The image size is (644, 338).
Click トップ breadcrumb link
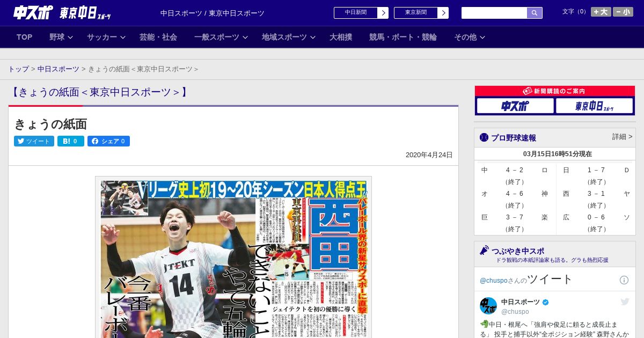coord(18,69)
